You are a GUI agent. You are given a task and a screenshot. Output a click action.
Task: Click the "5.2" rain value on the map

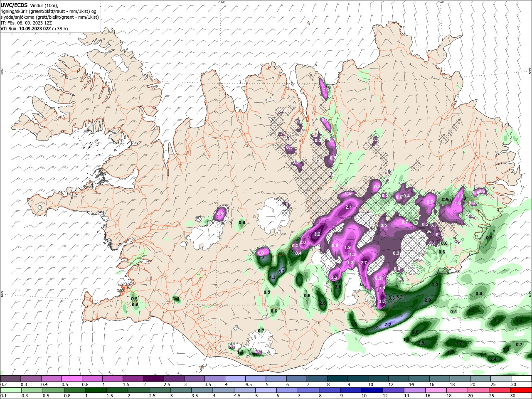click(x=281, y=272)
